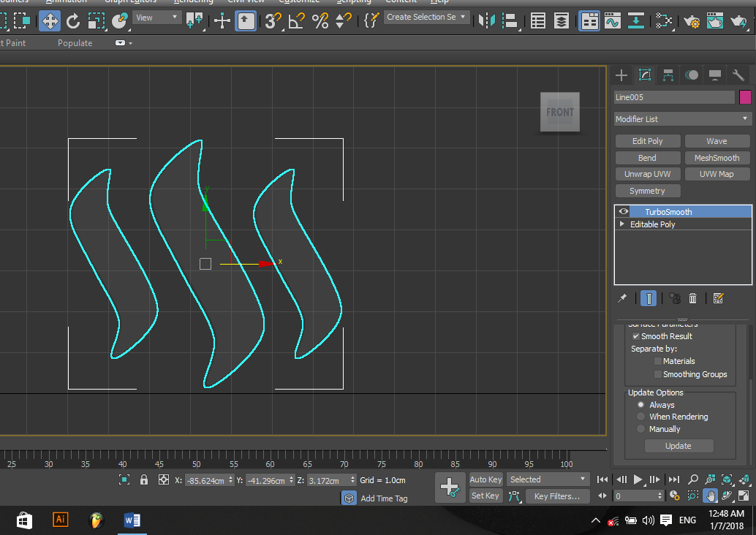Open the Material Editor node icon
This screenshot has width=756, height=535.
click(664, 20)
